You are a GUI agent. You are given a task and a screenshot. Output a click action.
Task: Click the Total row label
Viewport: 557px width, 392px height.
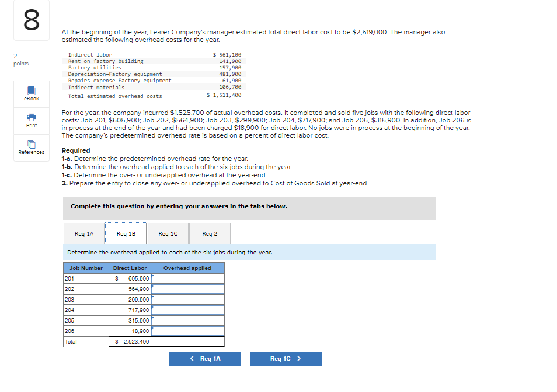pos(71,342)
